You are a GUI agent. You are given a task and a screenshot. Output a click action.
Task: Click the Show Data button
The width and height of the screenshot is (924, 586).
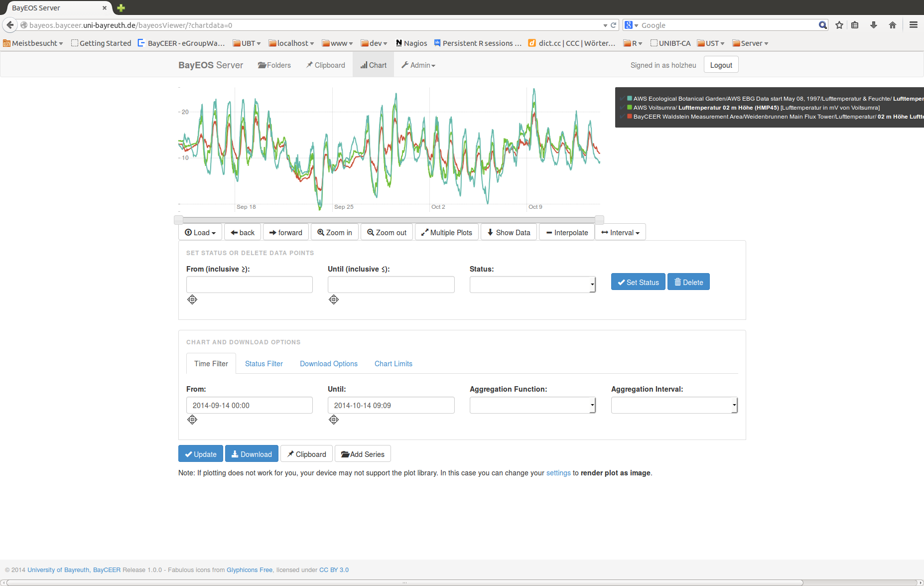tap(509, 233)
